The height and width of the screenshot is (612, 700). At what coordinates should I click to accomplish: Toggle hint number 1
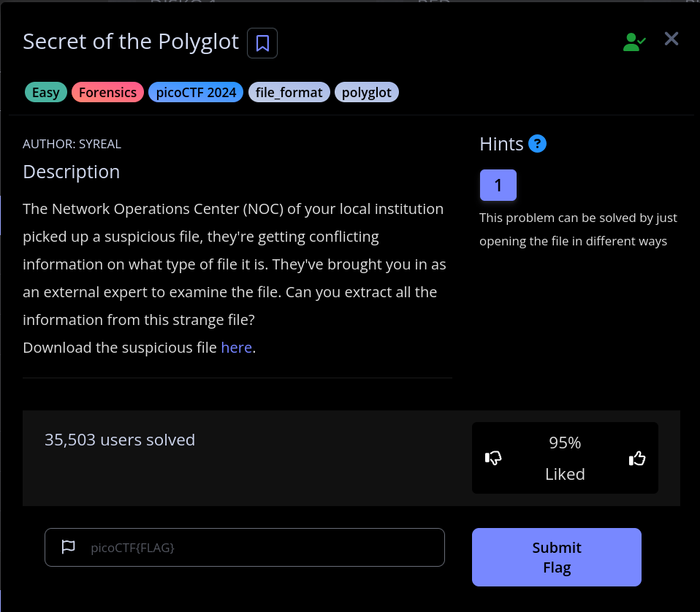tap(498, 185)
